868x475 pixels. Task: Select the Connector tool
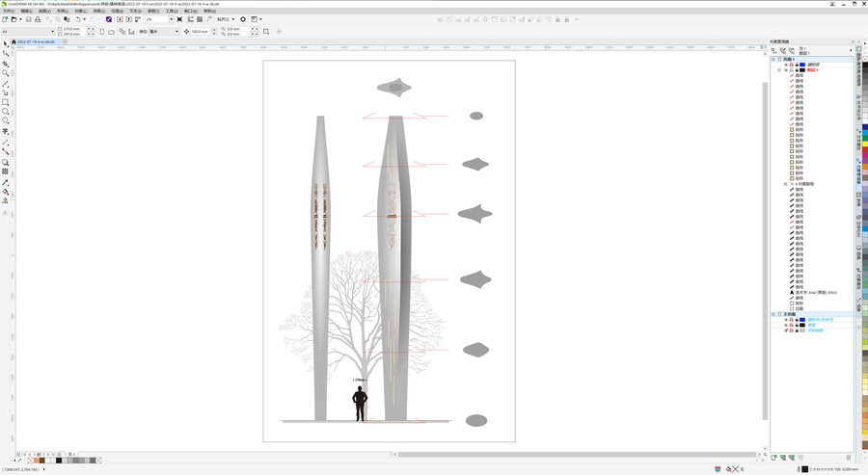click(5, 151)
